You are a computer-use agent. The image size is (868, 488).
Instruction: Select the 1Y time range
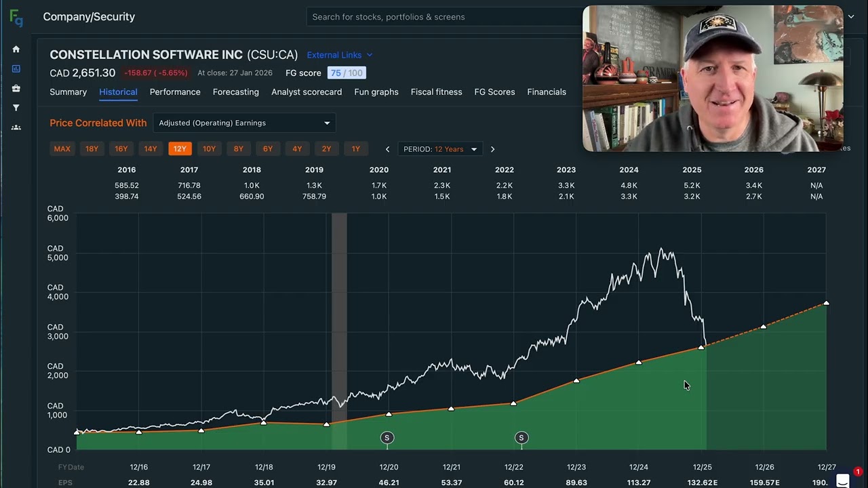[x=355, y=149]
